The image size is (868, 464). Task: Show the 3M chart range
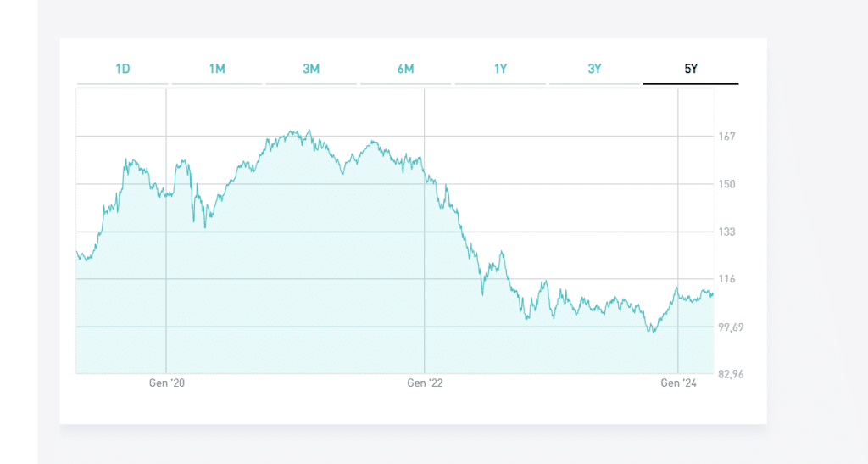click(311, 69)
